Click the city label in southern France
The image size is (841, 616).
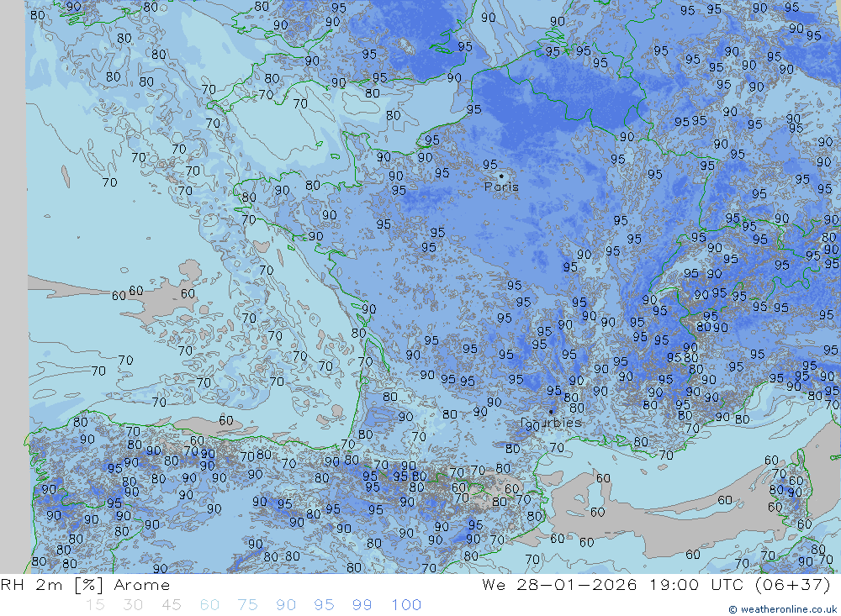coord(552,423)
